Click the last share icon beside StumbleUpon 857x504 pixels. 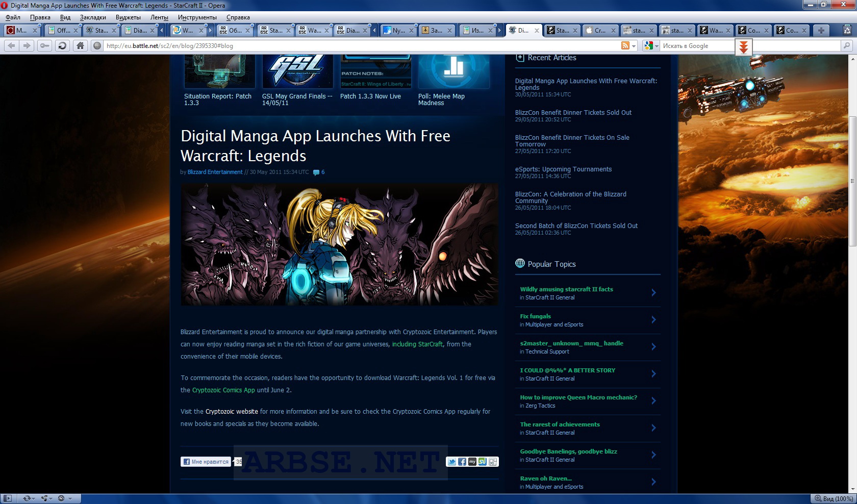click(x=493, y=462)
